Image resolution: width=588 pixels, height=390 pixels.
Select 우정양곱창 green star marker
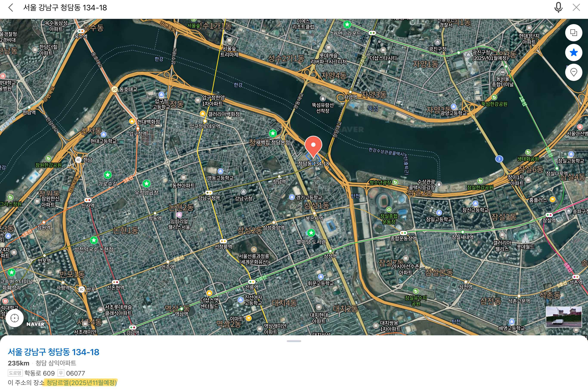click(147, 184)
